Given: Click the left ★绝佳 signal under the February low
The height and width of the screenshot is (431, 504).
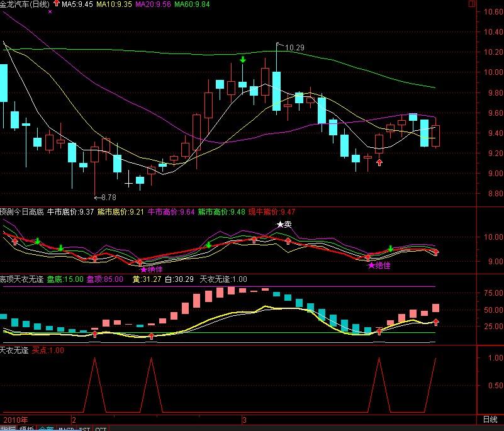Looking at the screenshot, I should click(x=152, y=269).
